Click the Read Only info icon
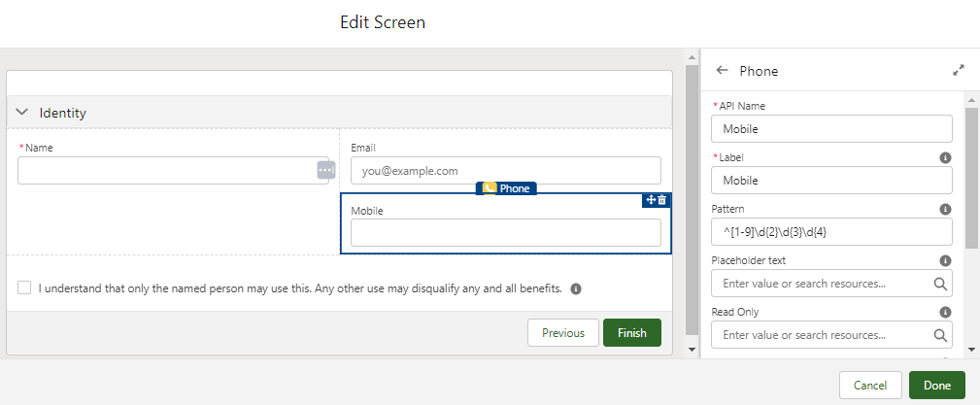 pos(945,312)
